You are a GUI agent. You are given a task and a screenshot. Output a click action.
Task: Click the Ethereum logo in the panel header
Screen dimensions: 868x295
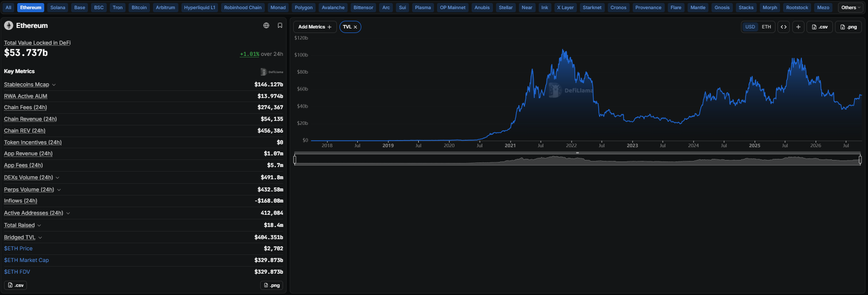pos(9,25)
